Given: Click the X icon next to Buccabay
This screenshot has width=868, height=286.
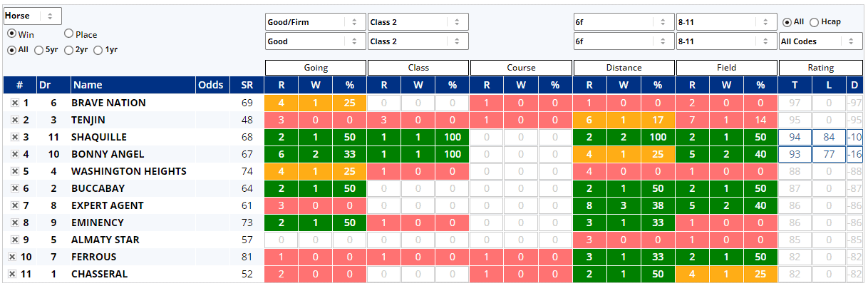Looking at the screenshot, I should click(x=14, y=188).
